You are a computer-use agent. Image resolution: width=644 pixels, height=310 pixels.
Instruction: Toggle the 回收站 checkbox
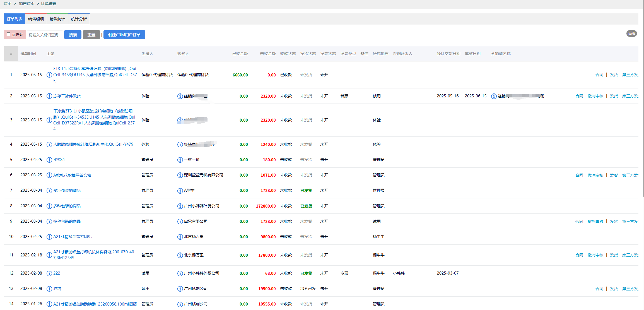coord(9,34)
